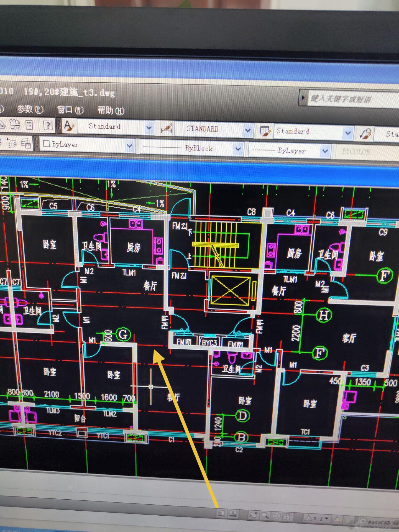
Task: Click the C1 window label
Action: tap(172, 439)
